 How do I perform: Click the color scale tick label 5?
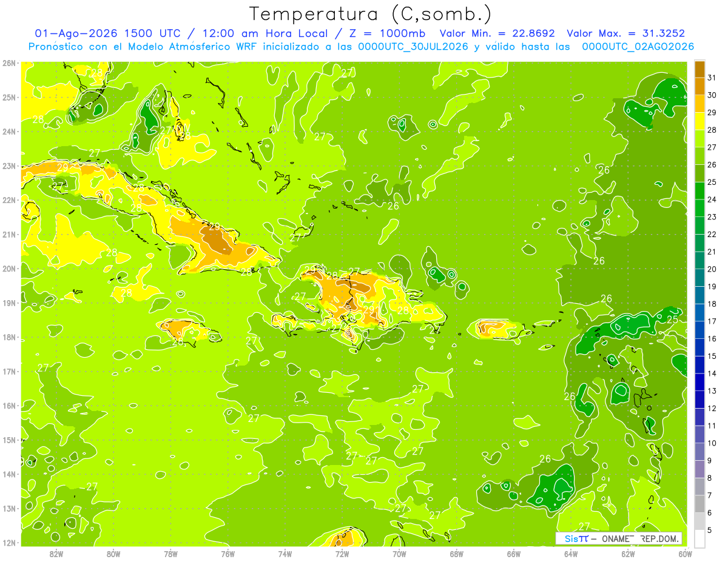[x=710, y=530]
